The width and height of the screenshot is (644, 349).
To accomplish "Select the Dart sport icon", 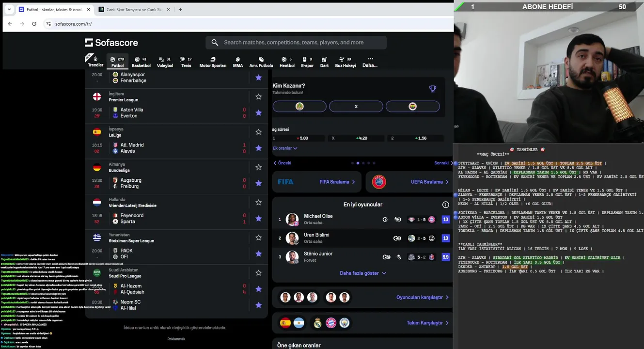I will (x=324, y=62).
